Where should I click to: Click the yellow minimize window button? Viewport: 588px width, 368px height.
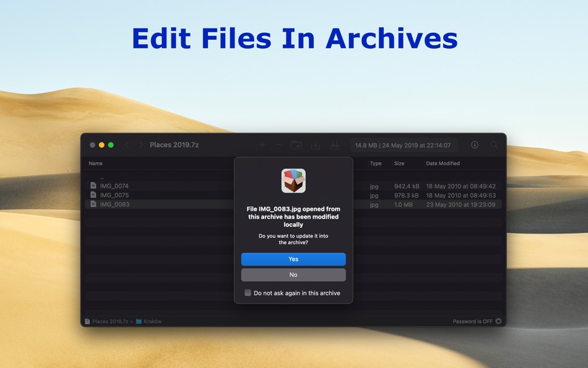[102, 145]
